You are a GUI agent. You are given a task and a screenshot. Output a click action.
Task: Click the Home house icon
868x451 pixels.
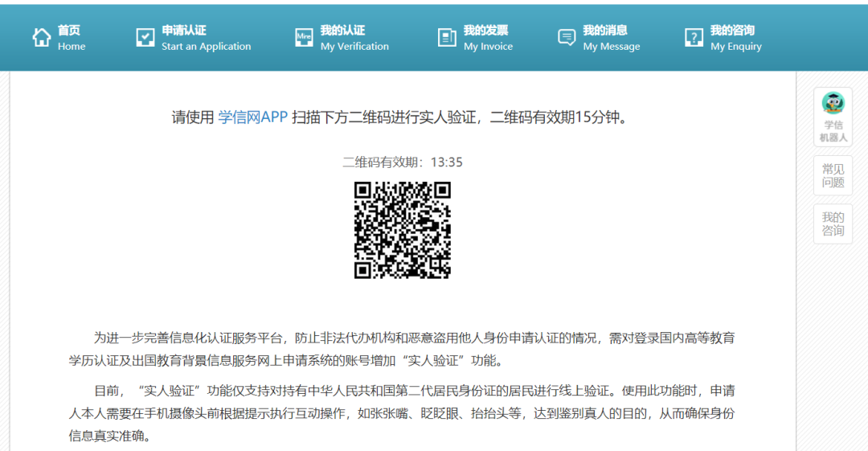coord(42,38)
